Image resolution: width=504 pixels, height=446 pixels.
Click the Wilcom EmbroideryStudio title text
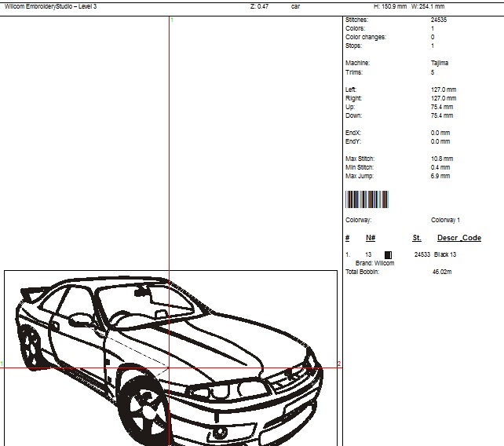coord(50,6)
